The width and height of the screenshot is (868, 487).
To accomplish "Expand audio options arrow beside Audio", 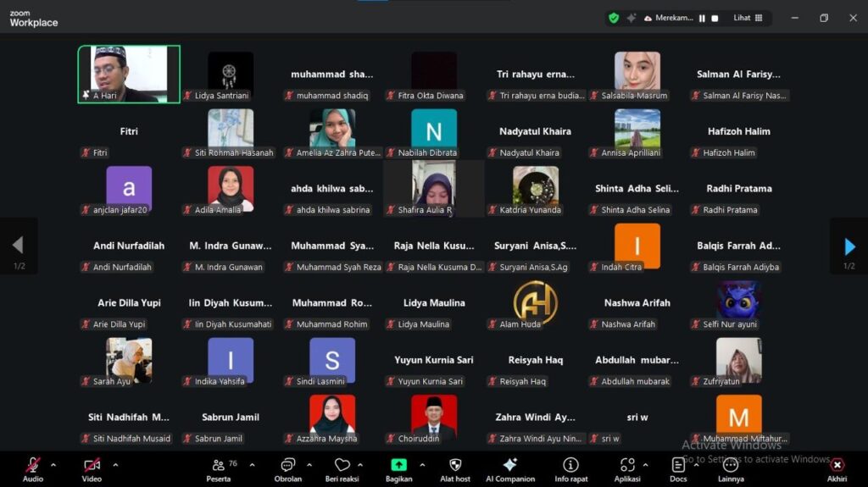I will pyautogui.click(x=53, y=464).
